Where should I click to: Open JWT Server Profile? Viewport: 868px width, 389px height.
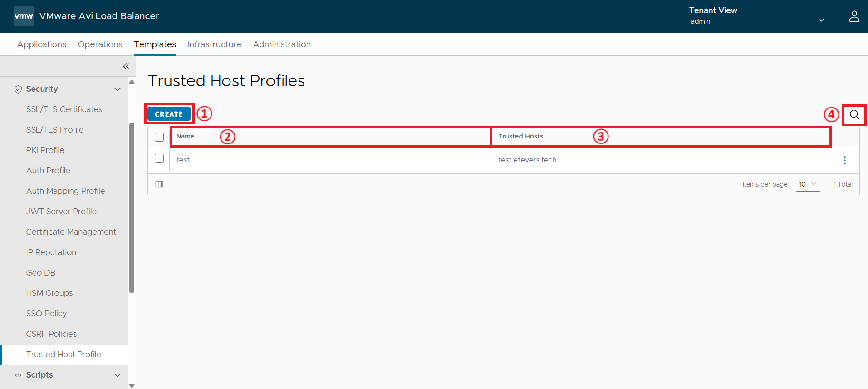coord(61,212)
